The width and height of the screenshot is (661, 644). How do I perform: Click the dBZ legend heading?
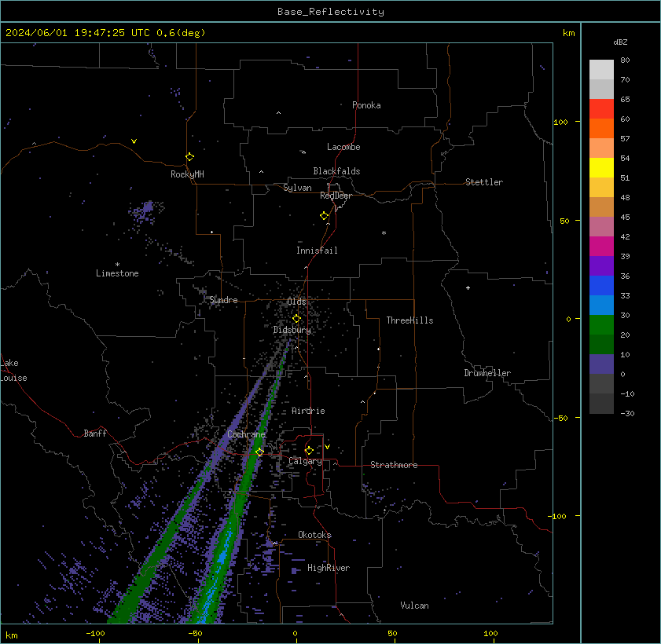coord(620,42)
